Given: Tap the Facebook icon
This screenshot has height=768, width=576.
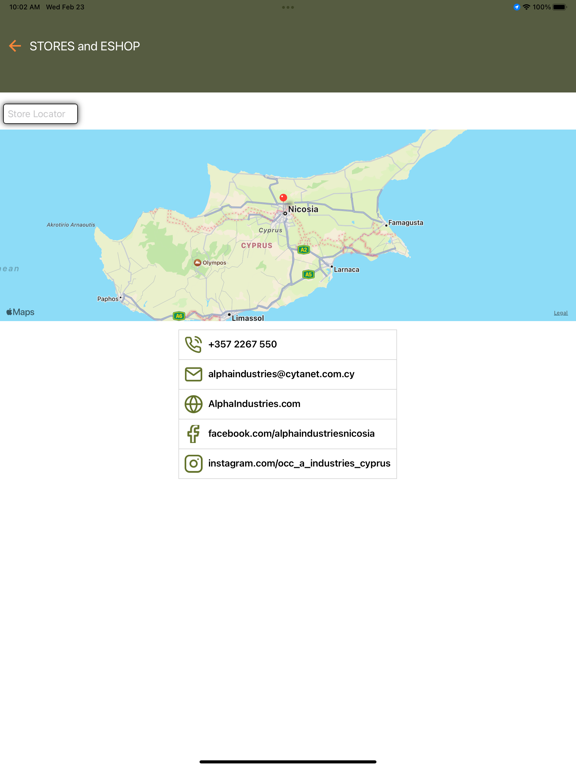Looking at the screenshot, I should 193,433.
